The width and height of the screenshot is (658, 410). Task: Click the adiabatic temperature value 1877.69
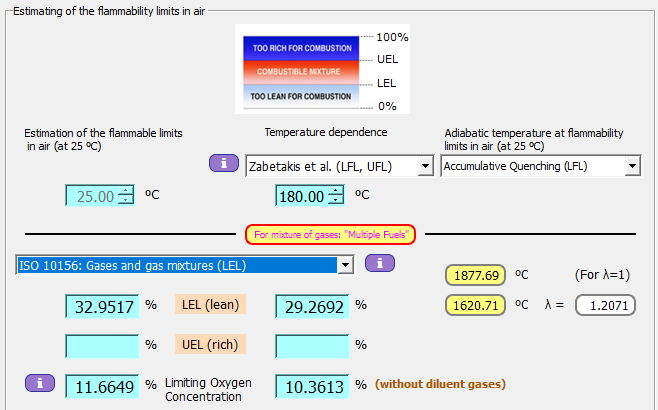[476, 274]
